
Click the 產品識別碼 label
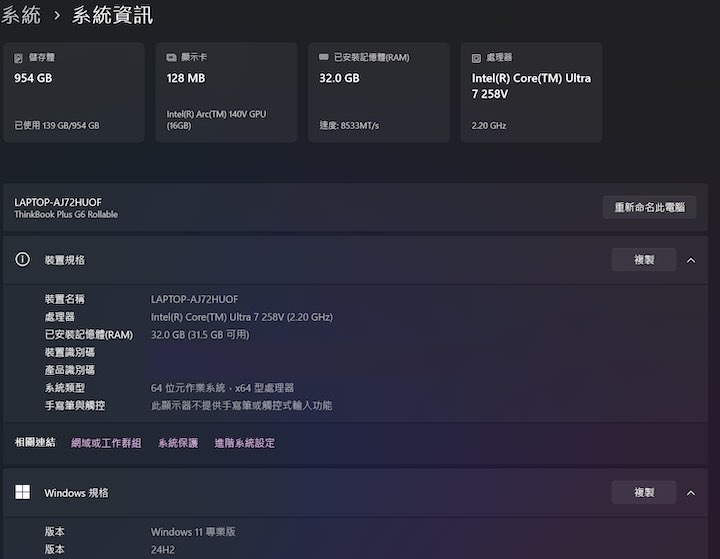[x=70, y=370]
